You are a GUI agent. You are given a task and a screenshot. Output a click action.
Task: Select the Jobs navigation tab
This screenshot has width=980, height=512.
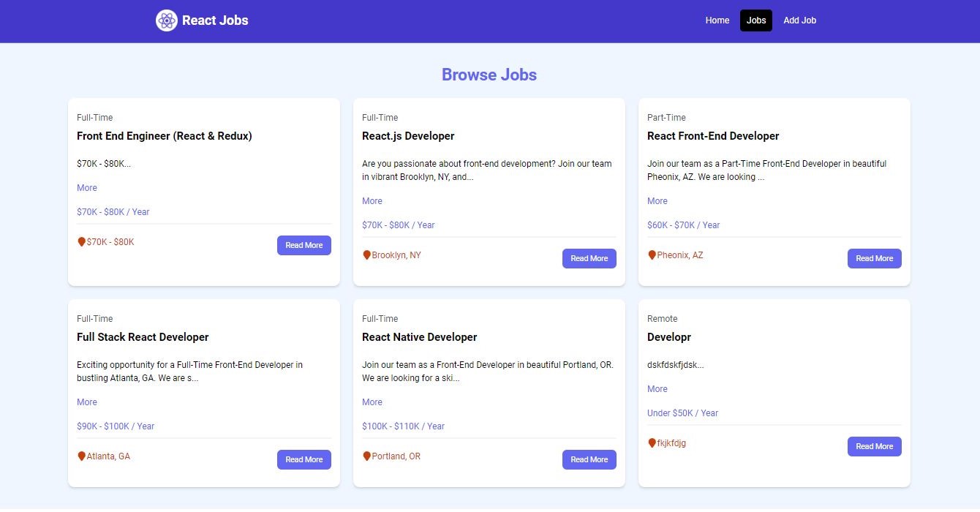[x=755, y=20]
